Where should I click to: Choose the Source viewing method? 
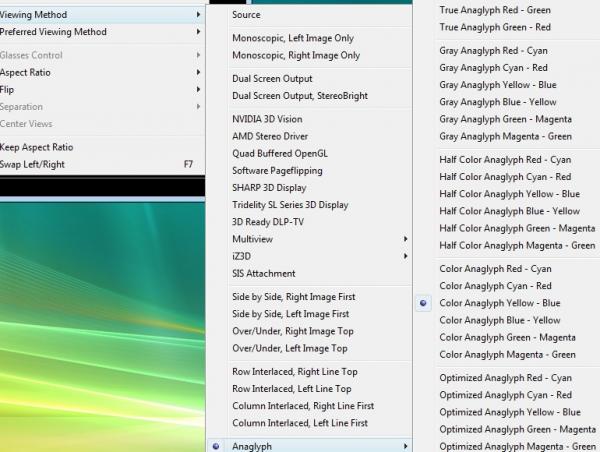click(246, 15)
